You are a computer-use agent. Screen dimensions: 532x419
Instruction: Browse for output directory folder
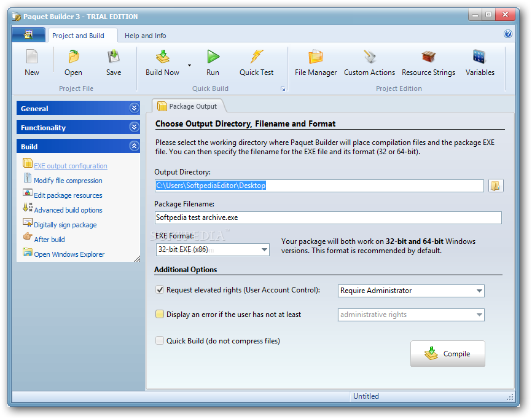[x=496, y=186]
